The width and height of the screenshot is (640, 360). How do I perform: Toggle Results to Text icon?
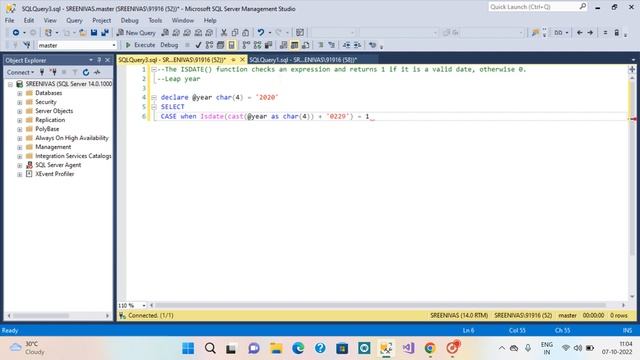click(x=283, y=45)
